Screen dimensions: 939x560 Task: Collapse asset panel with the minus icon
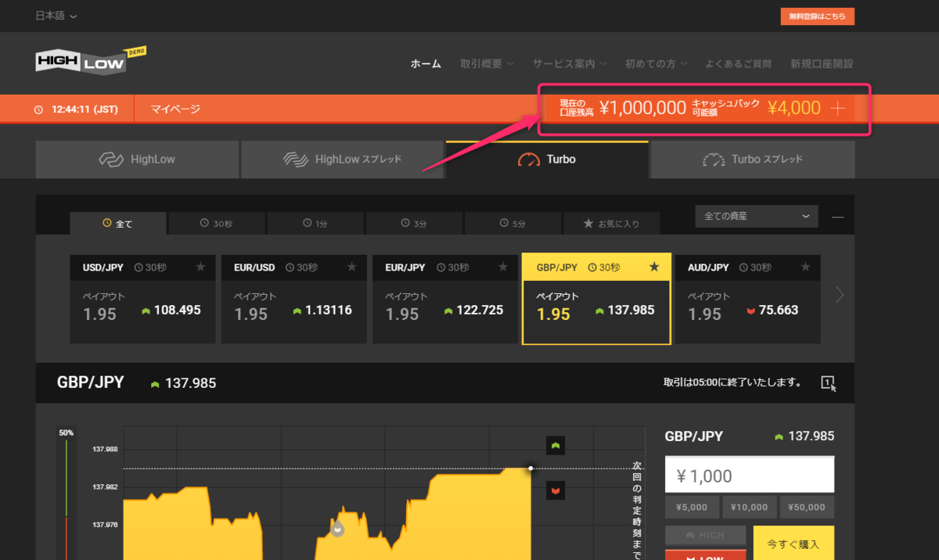(x=837, y=217)
